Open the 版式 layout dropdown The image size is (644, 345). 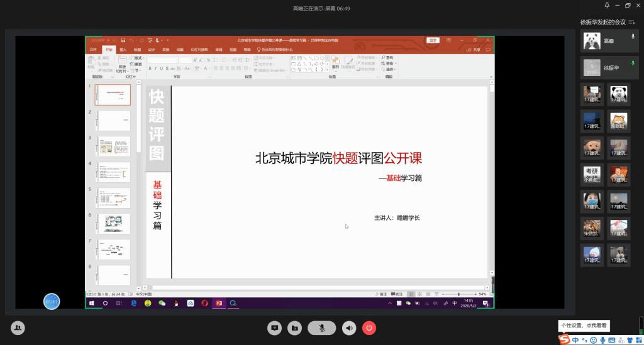138,58
